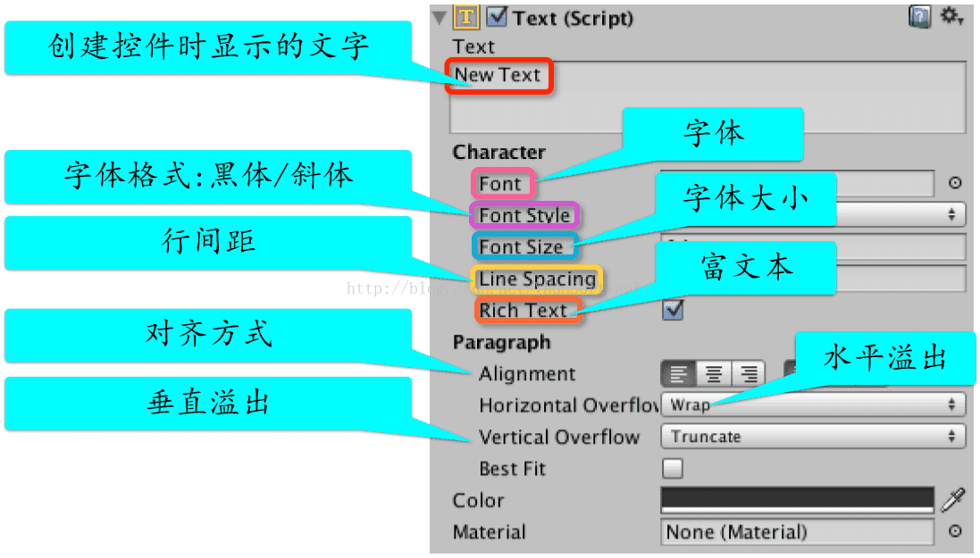This screenshot has width=980, height=558.
Task: Open the component help book icon
Action: 919,16
